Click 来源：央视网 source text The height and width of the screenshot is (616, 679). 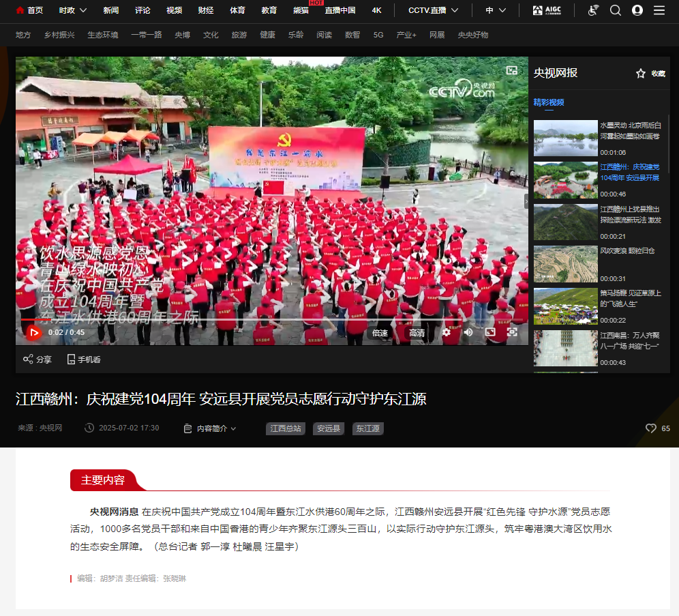click(x=40, y=428)
